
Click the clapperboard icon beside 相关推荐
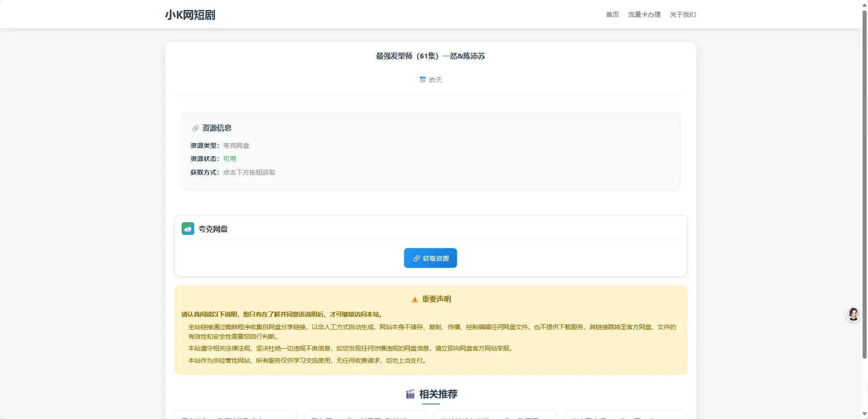(410, 394)
